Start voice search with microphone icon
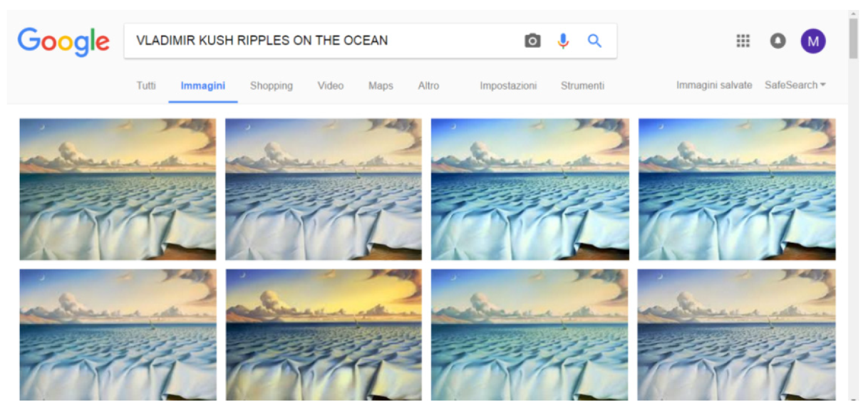 coord(563,41)
